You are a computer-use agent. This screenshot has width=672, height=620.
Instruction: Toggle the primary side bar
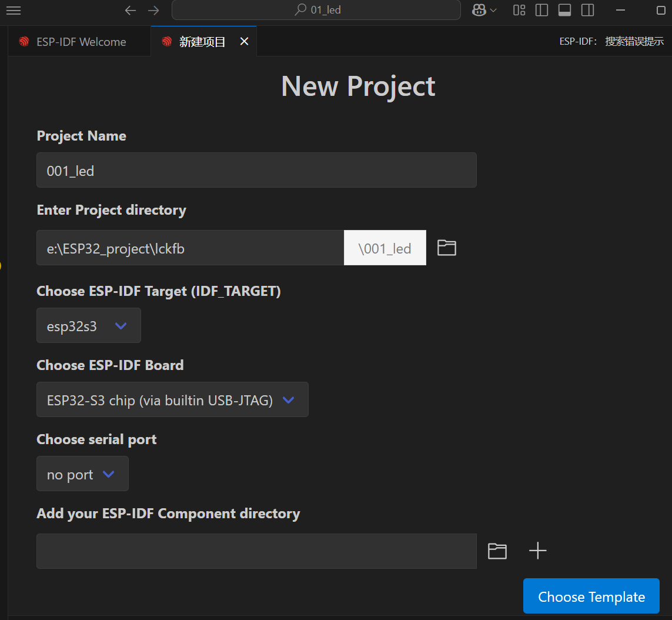click(x=541, y=10)
